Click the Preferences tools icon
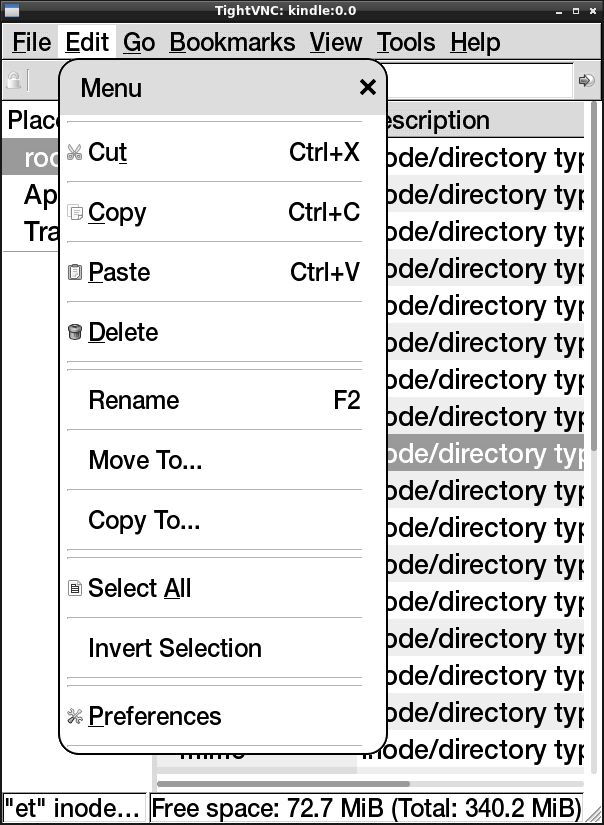604x825 pixels. pyautogui.click(x=74, y=716)
